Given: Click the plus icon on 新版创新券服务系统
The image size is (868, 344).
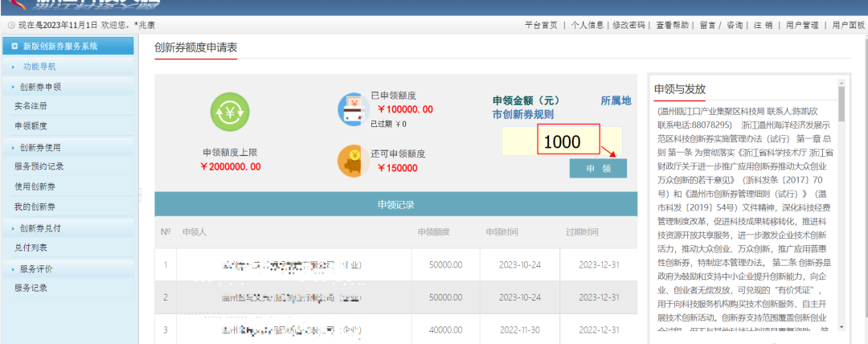Looking at the screenshot, I should tap(14, 47).
